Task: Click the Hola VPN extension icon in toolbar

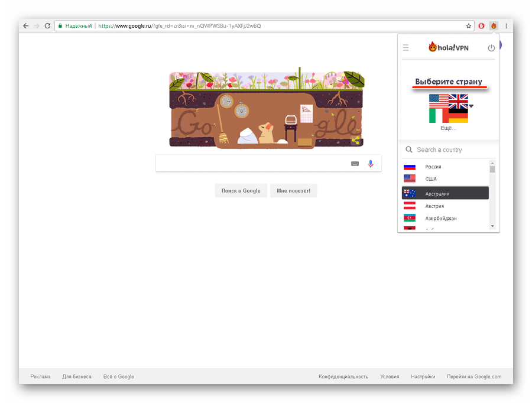Action: pyautogui.click(x=494, y=26)
